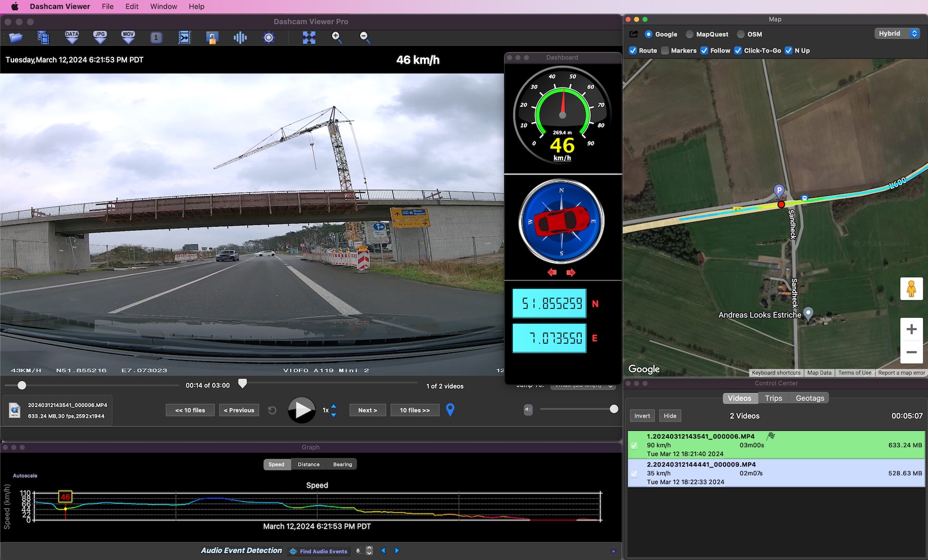Enable the Markers checkbox
This screenshot has height=560, width=928.
(x=665, y=51)
